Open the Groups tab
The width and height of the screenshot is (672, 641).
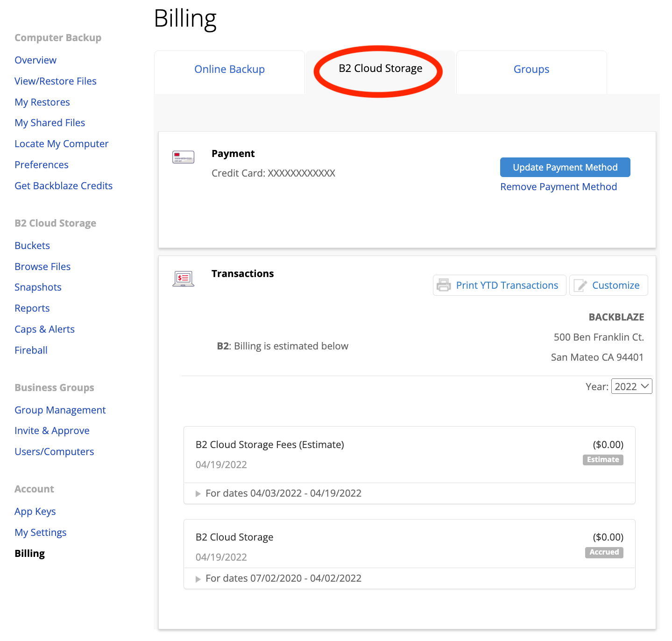click(531, 69)
